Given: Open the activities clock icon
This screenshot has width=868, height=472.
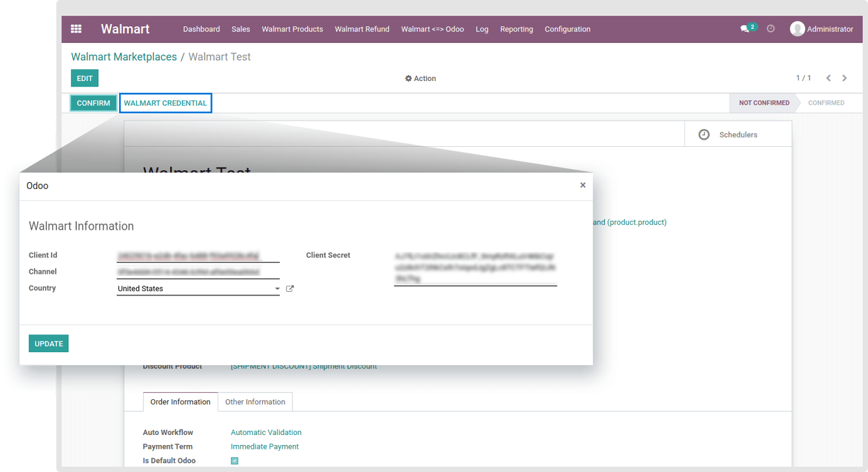Looking at the screenshot, I should 771,29.
